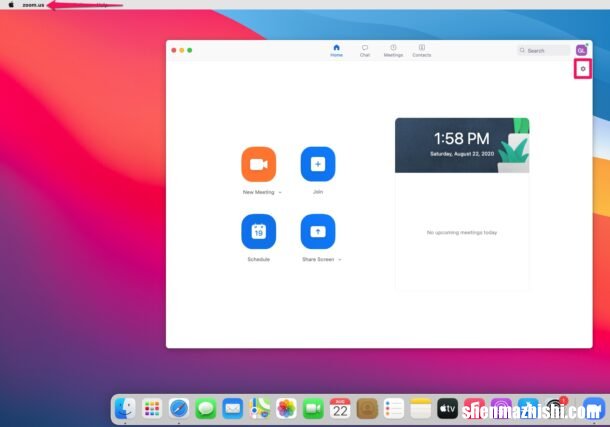Open FaceTime from the Dock
610x427 pixels.
(x=313, y=409)
